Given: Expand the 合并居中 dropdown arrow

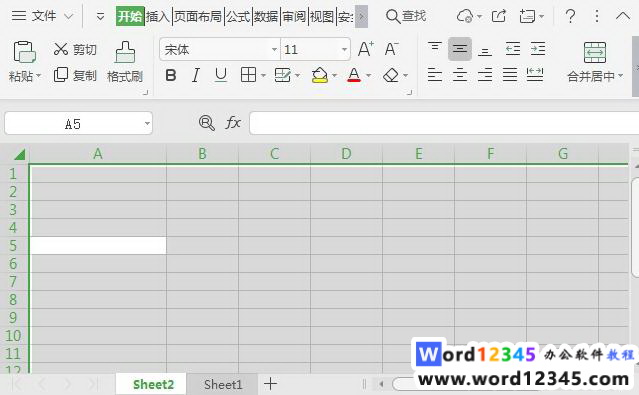Looking at the screenshot, I should [621, 76].
